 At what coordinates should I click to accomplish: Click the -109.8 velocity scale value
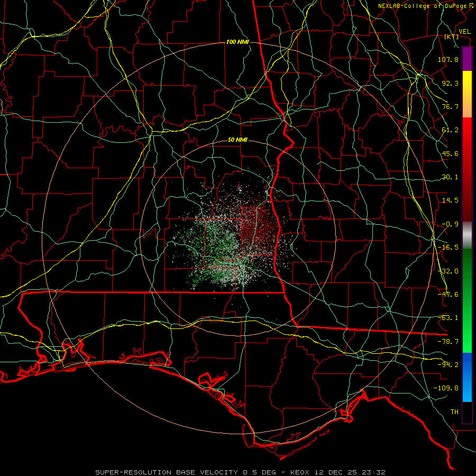click(446, 388)
